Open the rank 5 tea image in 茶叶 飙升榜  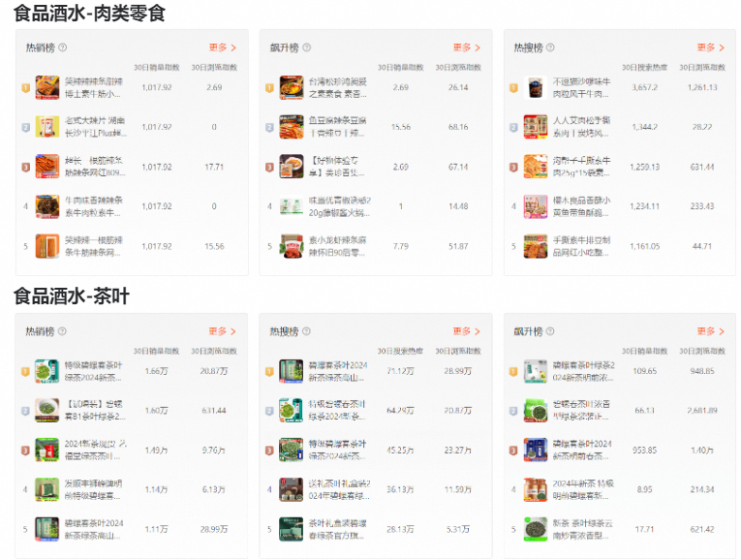[x=536, y=529]
